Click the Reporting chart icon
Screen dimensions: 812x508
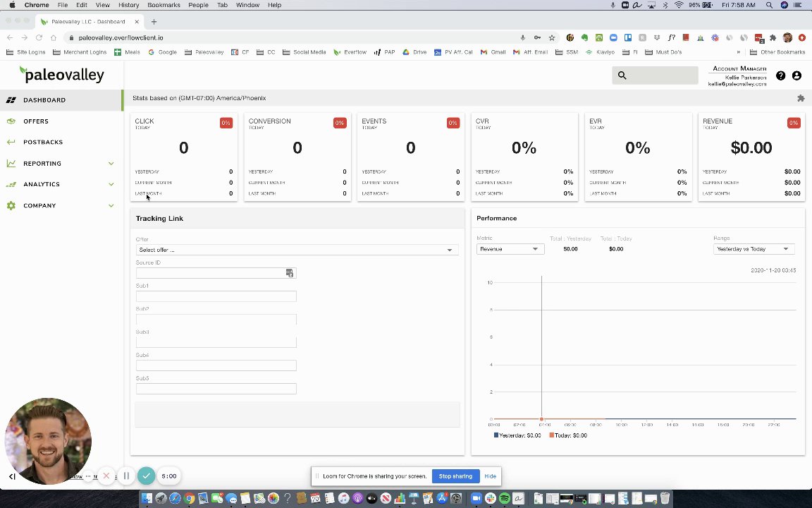click(11, 163)
